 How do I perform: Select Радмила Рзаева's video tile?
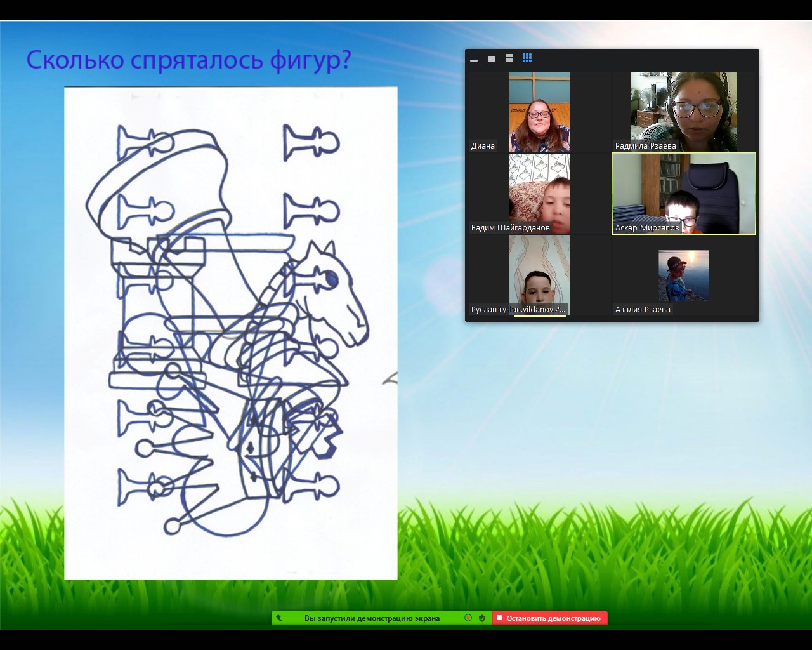[x=683, y=112]
